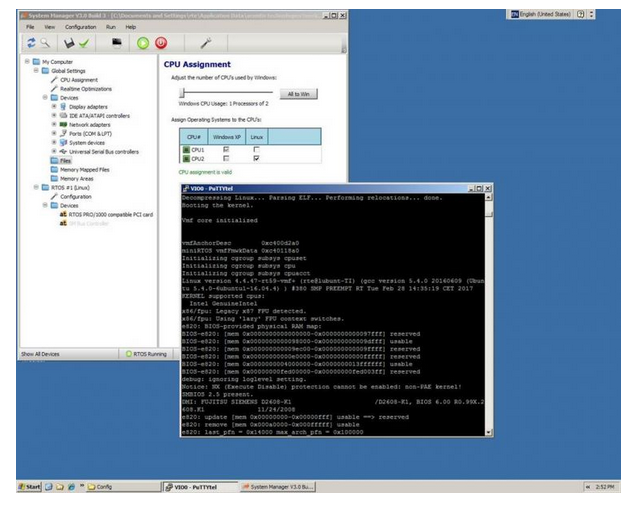
Task: Click the wrench settings toolbar icon
Action: (205, 43)
